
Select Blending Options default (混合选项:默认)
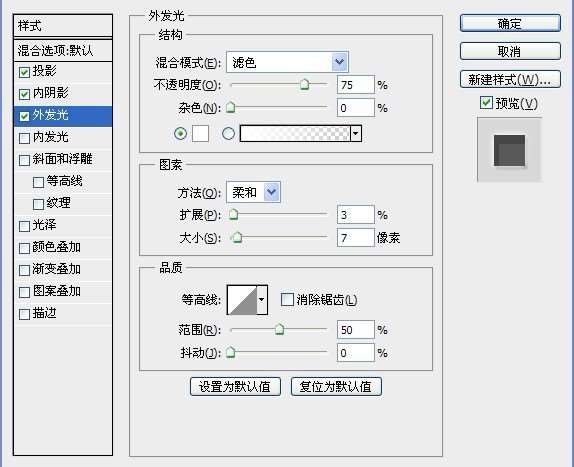63,50
